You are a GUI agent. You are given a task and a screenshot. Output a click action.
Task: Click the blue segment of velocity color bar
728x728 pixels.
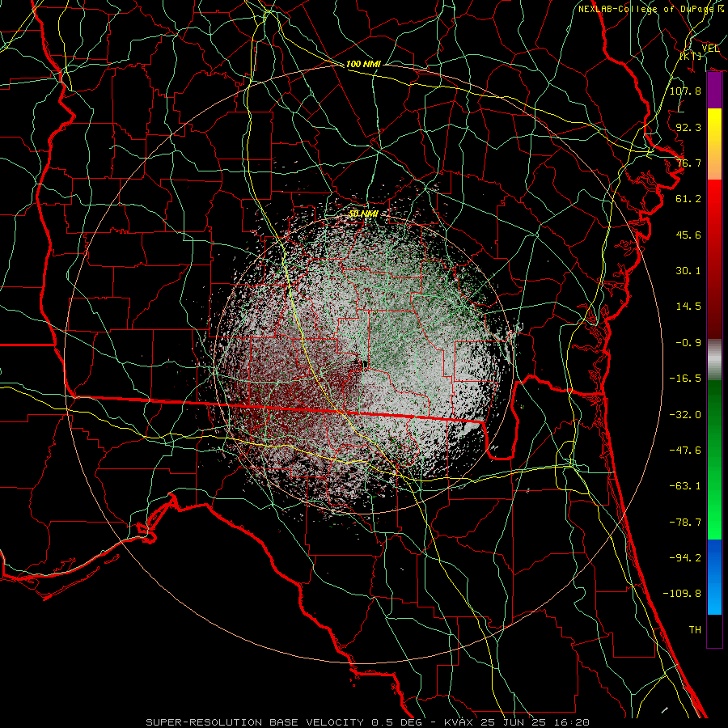pyautogui.click(x=714, y=577)
